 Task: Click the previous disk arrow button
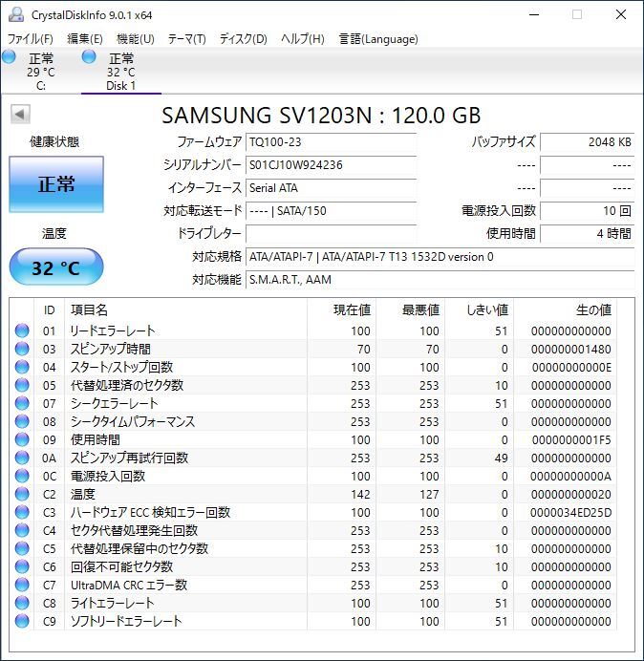coord(20,115)
